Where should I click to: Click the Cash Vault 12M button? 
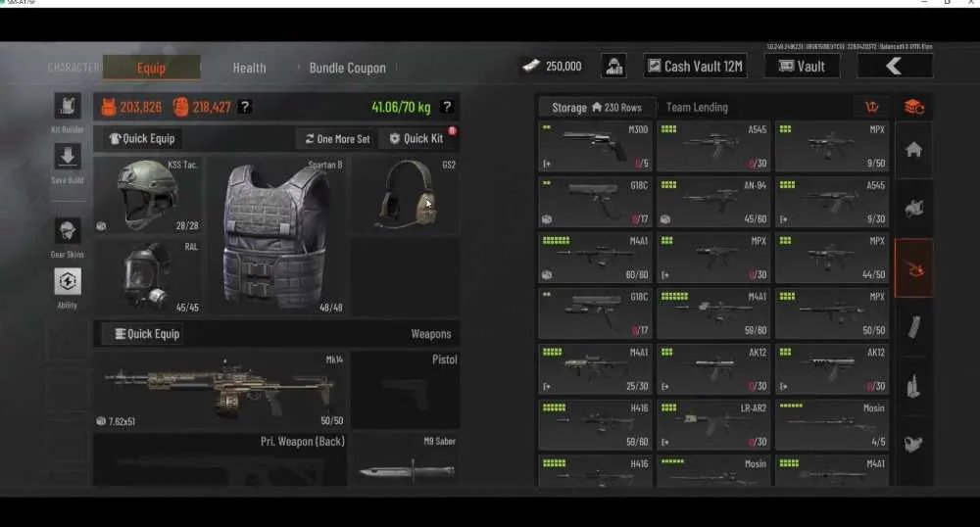pos(695,66)
